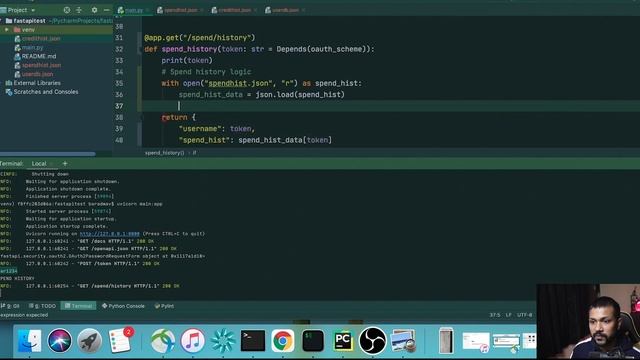
Task: Switch to the main.py editor tab
Action: (x=134, y=10)
